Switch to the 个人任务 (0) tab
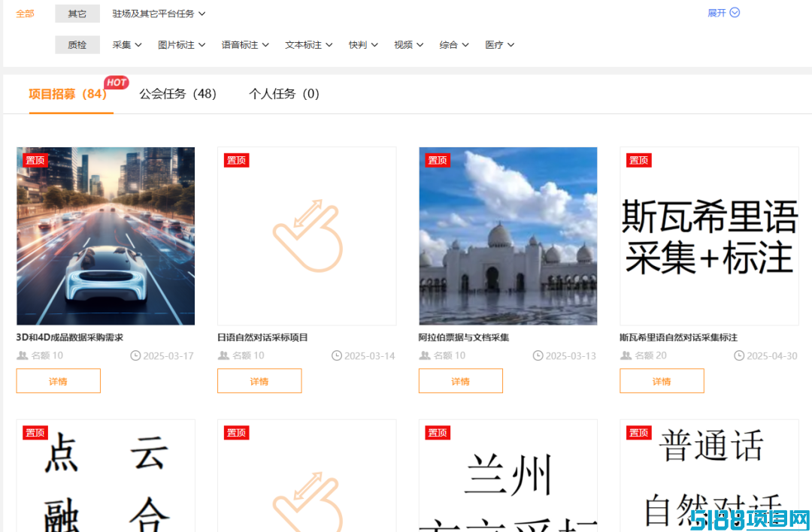 pos(283,94)
